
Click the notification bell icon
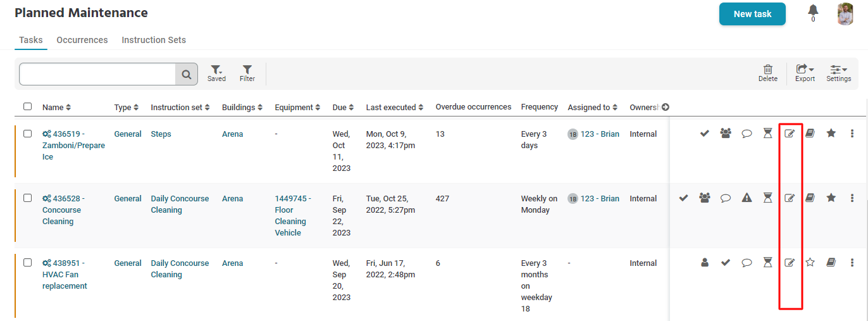coord(813,11)
